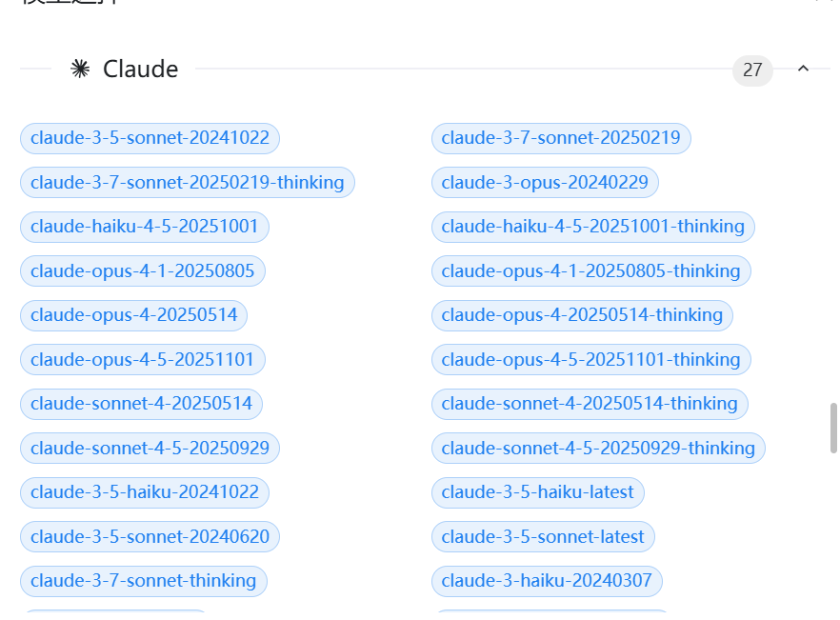Collapse the Claude model group chevron

coord(803,69)
